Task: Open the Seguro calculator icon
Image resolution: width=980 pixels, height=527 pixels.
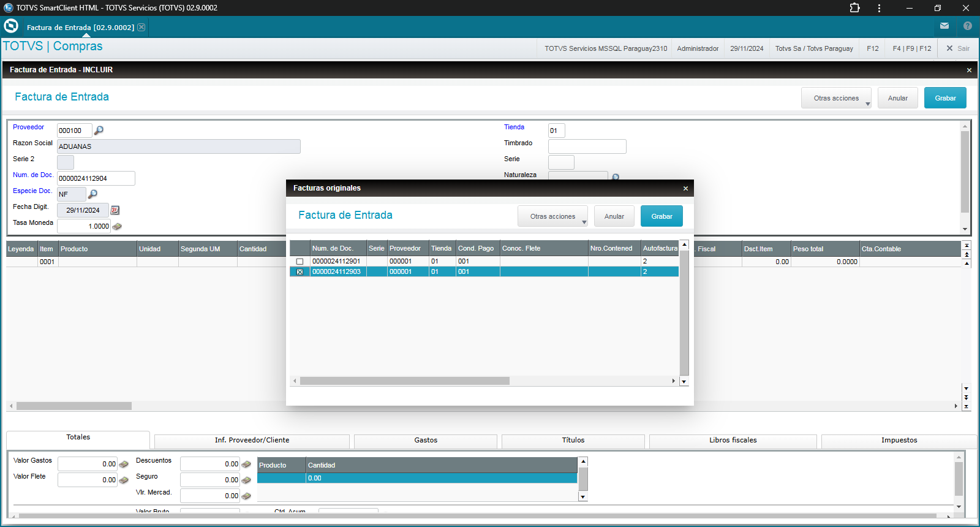Action: [246, 480]
